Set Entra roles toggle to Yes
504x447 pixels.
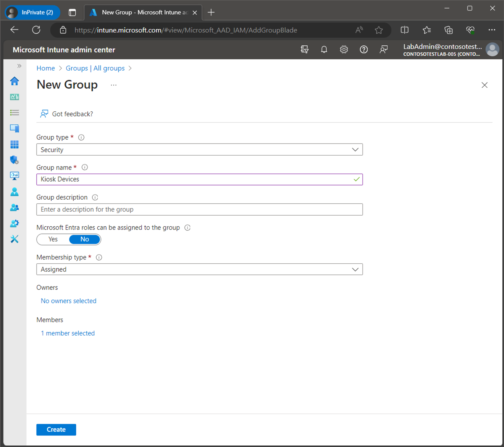coord(53,240)
